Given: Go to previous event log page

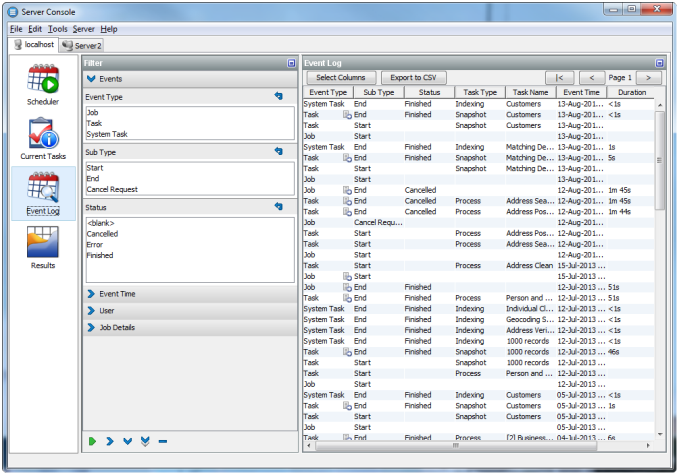Looking at the screenshot, I should (592, 78).
